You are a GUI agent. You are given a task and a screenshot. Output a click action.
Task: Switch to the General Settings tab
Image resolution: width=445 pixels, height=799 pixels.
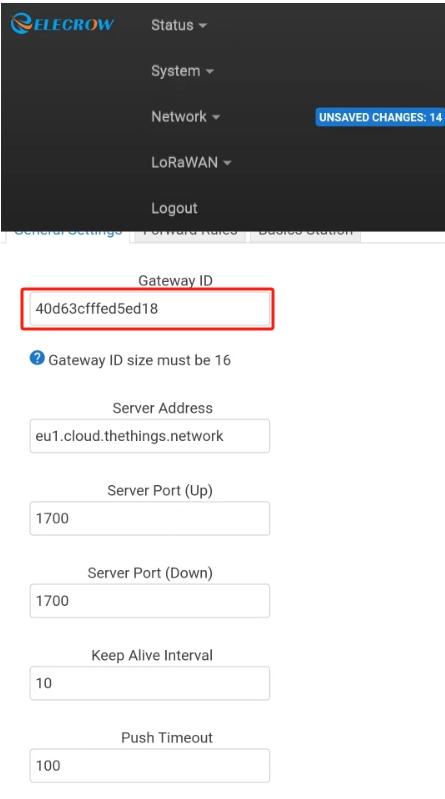(68, 234)
